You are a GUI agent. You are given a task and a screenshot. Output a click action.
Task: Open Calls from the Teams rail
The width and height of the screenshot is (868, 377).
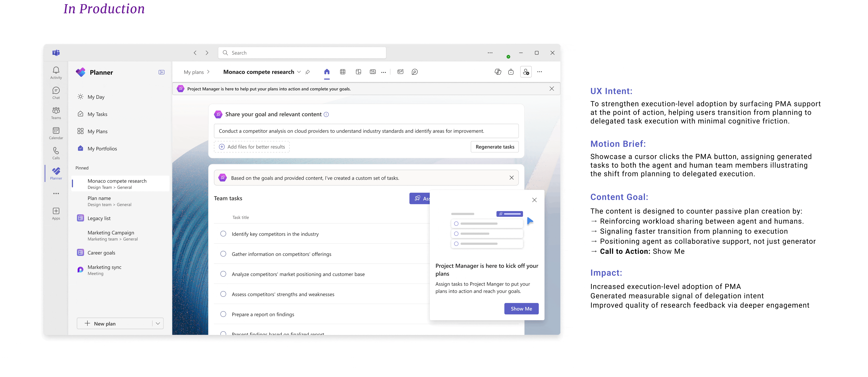click(56, 153)
